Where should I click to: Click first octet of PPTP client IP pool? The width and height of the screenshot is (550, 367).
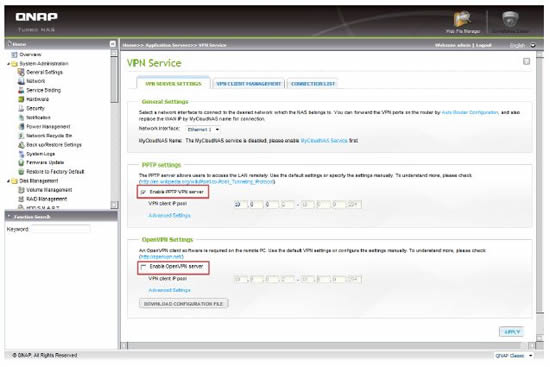coord(240,204)
